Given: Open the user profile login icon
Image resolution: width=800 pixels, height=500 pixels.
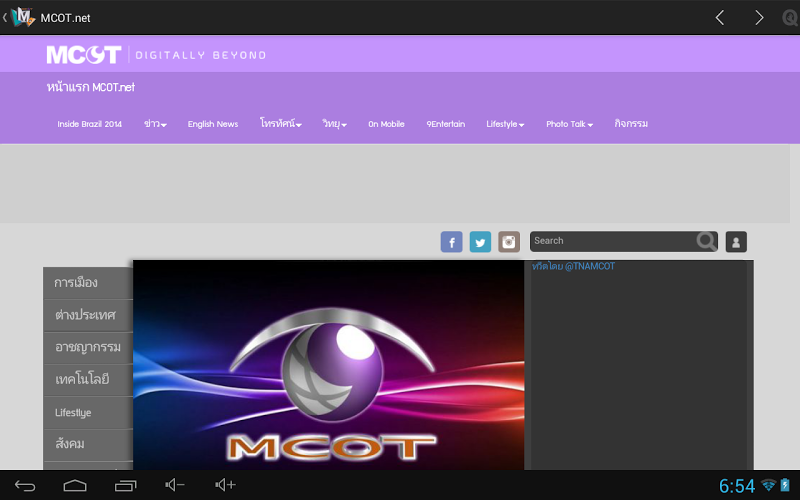Looking at the screenshot, I should 736,242.
